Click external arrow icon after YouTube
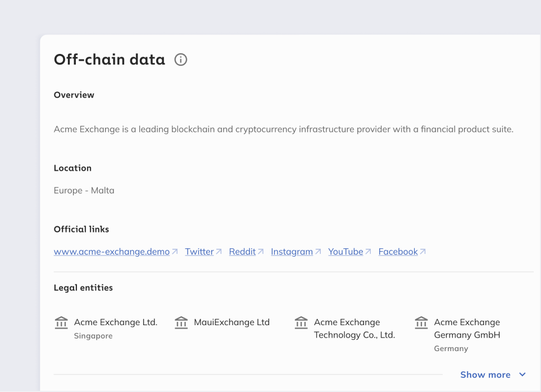Image resolution: width=541 pixels, height=392 pixels. (368, 252)
